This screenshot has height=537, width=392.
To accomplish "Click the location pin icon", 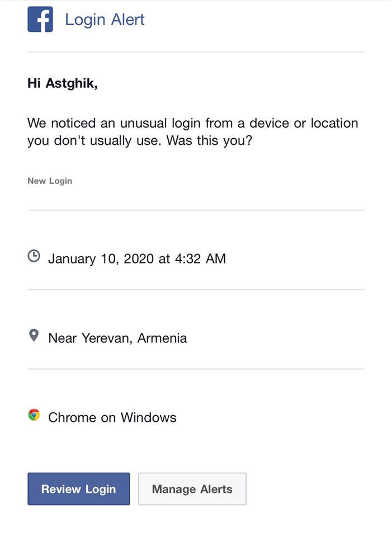I will pos(34,336).
